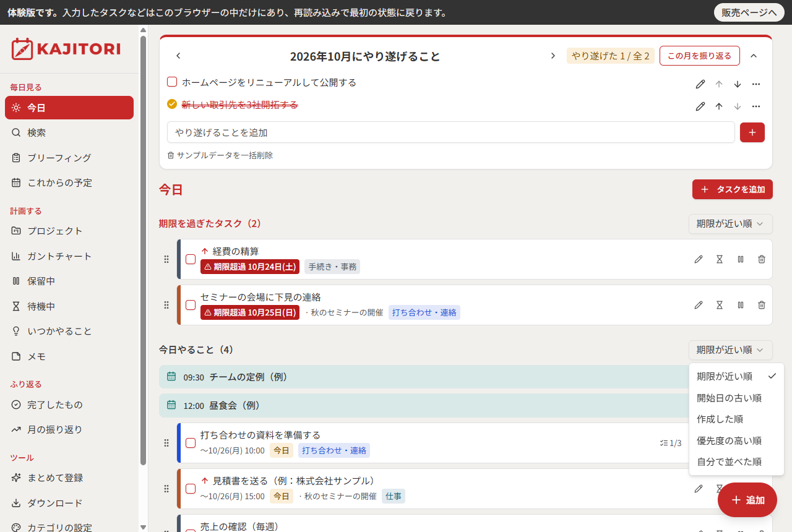Click the やり遂げることを追加 input field

pyautogui.click(x=451, y=132)
